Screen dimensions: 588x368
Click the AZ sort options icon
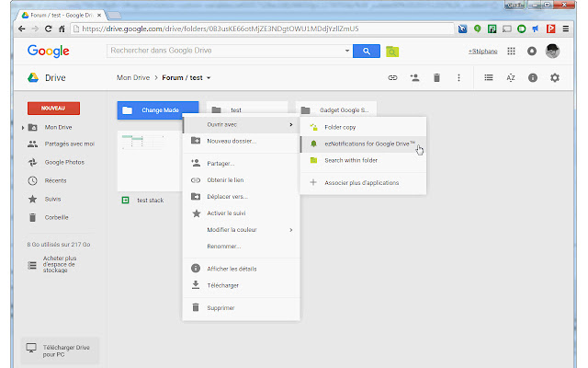click(511, 77)
